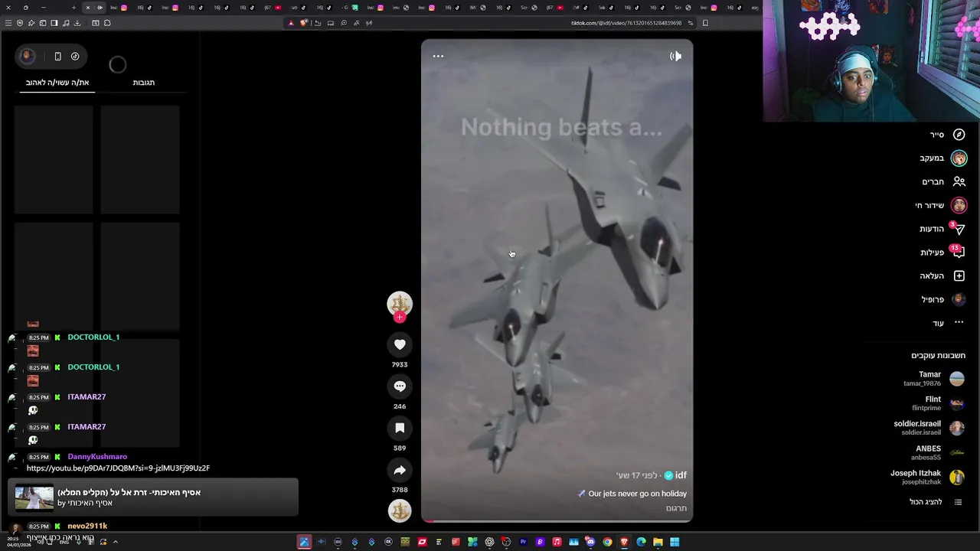Click the browser downloads icon
The height and width of the screenshot is (551, 980).
77,23
